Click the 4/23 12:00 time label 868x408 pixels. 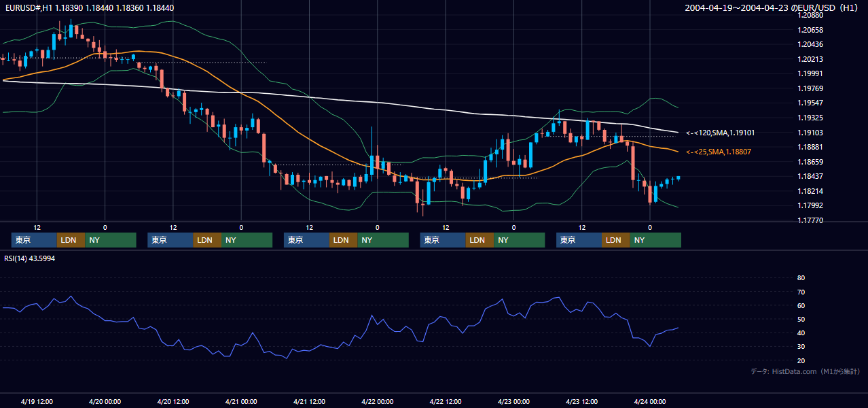tap(581, 402)
